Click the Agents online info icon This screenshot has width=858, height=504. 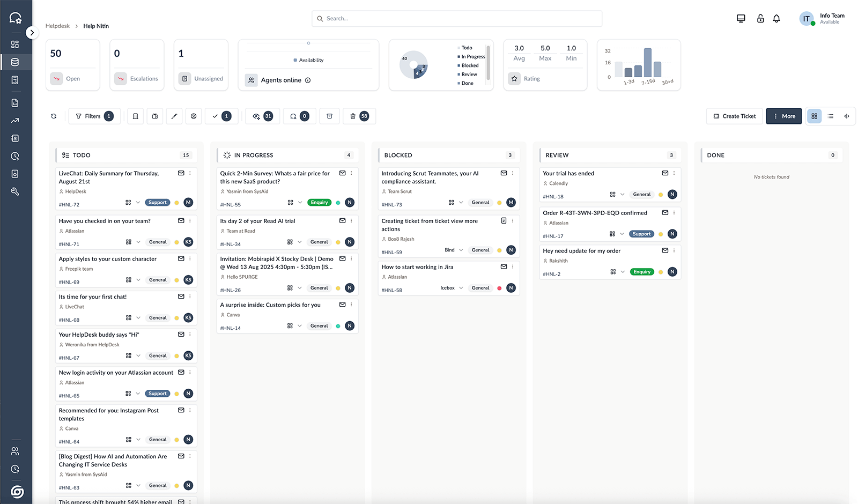308,80
